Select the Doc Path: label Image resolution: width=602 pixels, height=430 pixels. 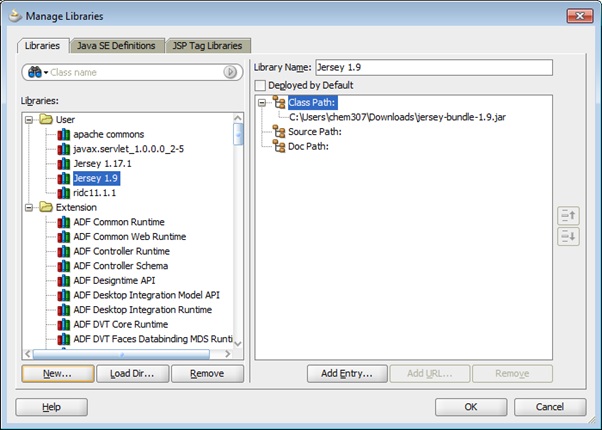(x=308, y=146)
